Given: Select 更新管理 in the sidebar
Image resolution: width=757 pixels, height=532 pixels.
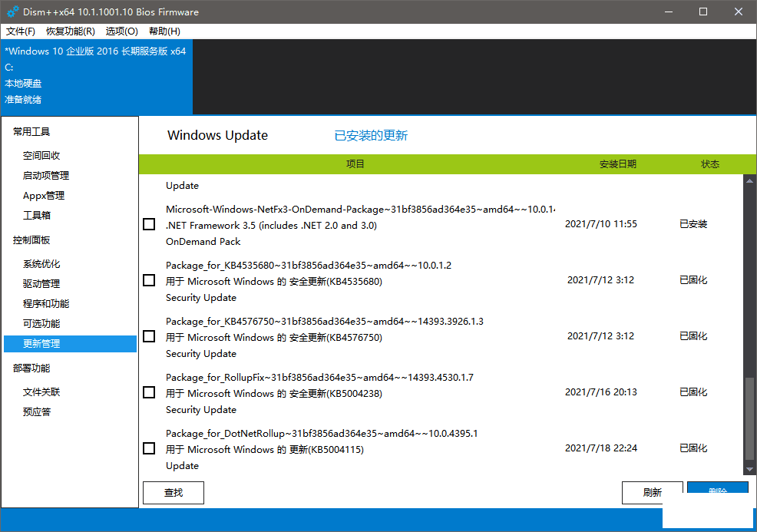Looking at the screenshot, I should (70, 344).
